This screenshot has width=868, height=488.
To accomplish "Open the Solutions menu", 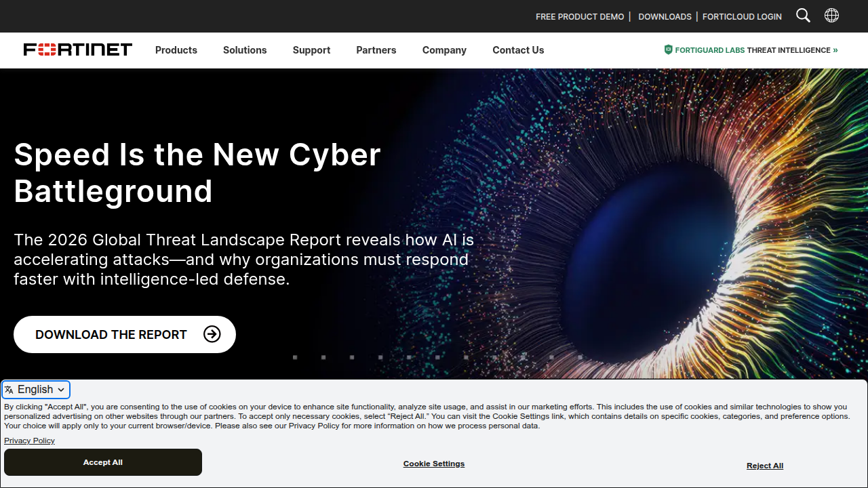I will (245, 50).
